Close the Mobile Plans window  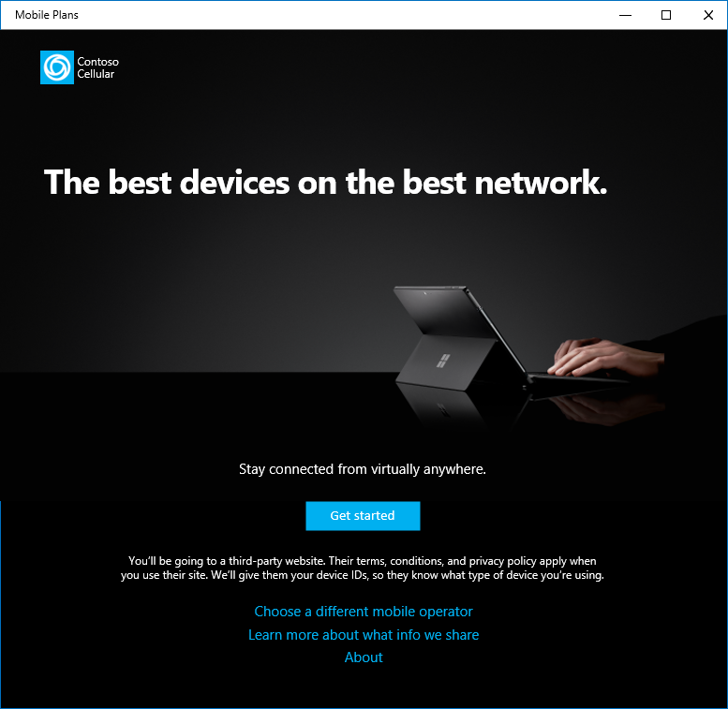(707, 15)
